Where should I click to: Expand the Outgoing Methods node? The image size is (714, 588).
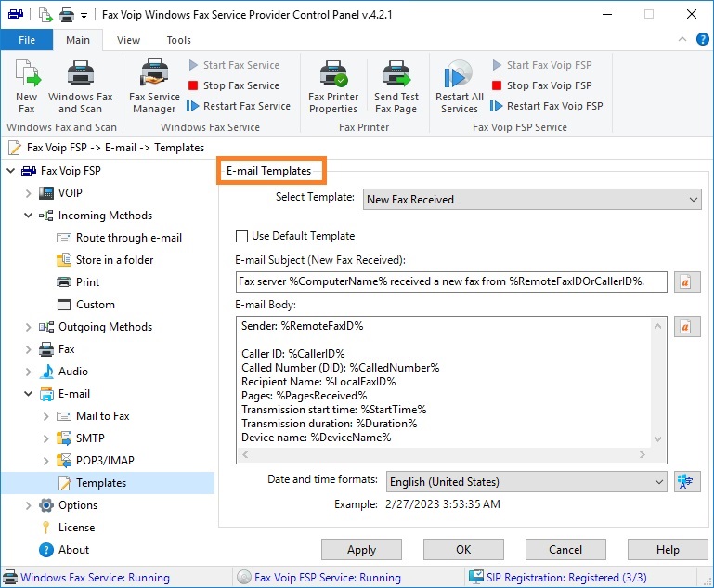pos(28,327)
